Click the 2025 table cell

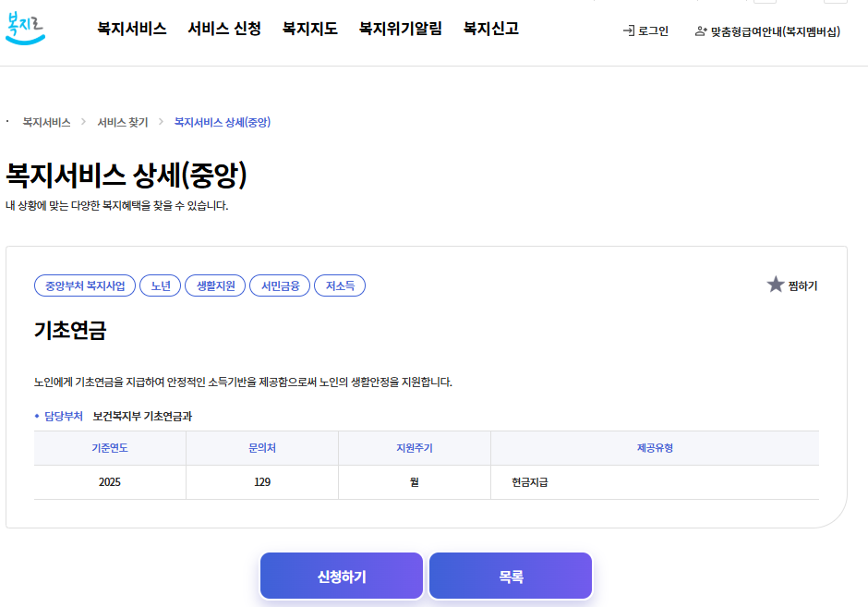[x=110, y=482]
